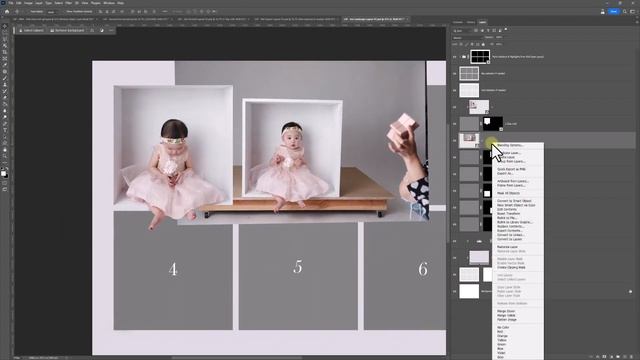The width and height of the screenshot is (640, 360).
Task: Set layer color label to Red
Action: [500, 332]
